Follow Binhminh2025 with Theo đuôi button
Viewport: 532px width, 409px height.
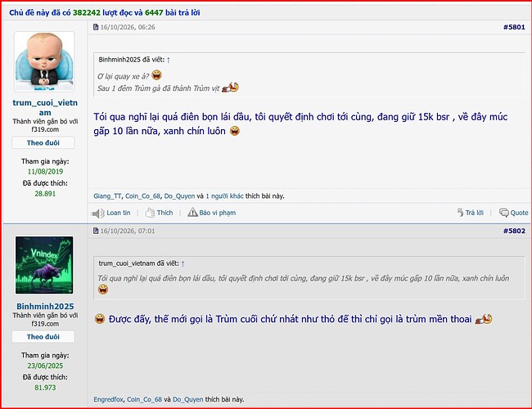coord(43,337)
